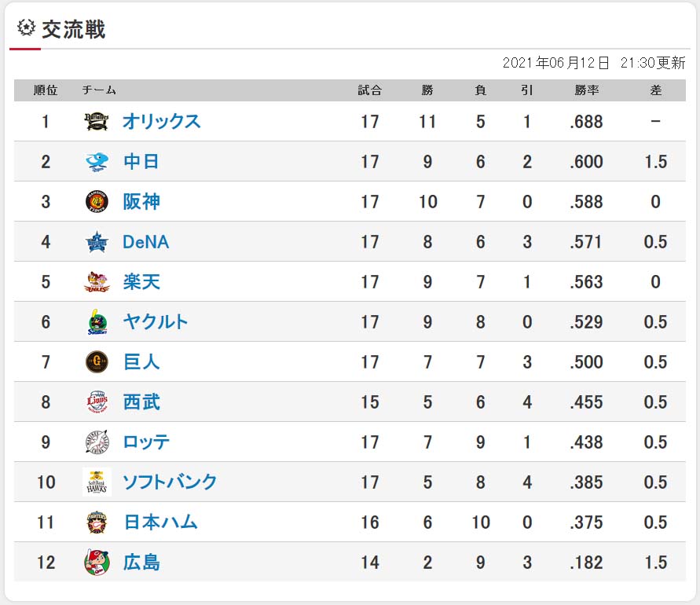Click the Hanshin Tigers team logo
700x605 pixels.
[97, 202]
